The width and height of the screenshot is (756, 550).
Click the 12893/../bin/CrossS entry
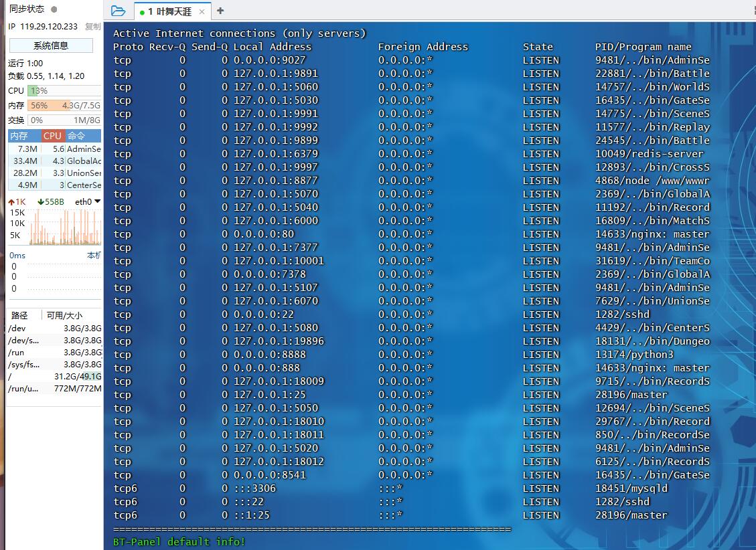click(x=652, y=167)
